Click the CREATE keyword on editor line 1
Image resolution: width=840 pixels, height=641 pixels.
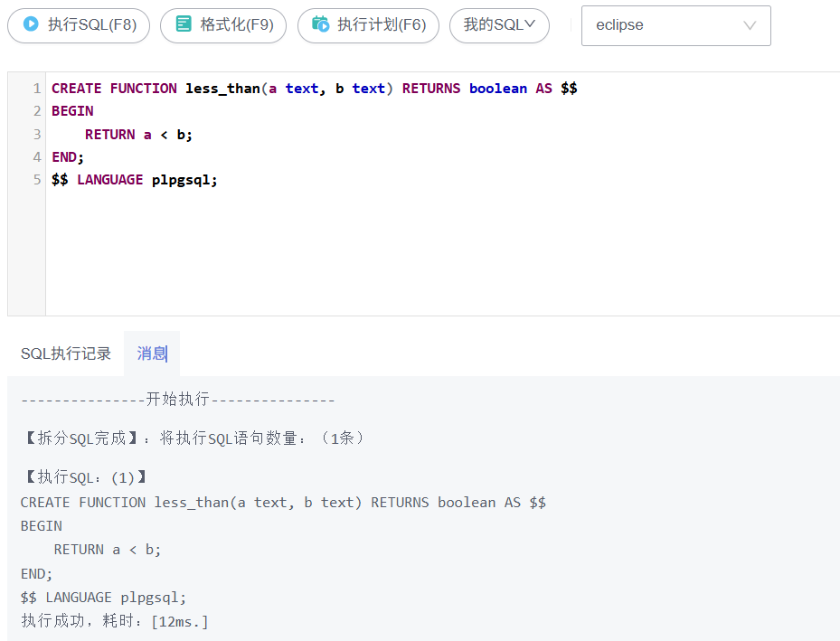(x=77, y=89)
